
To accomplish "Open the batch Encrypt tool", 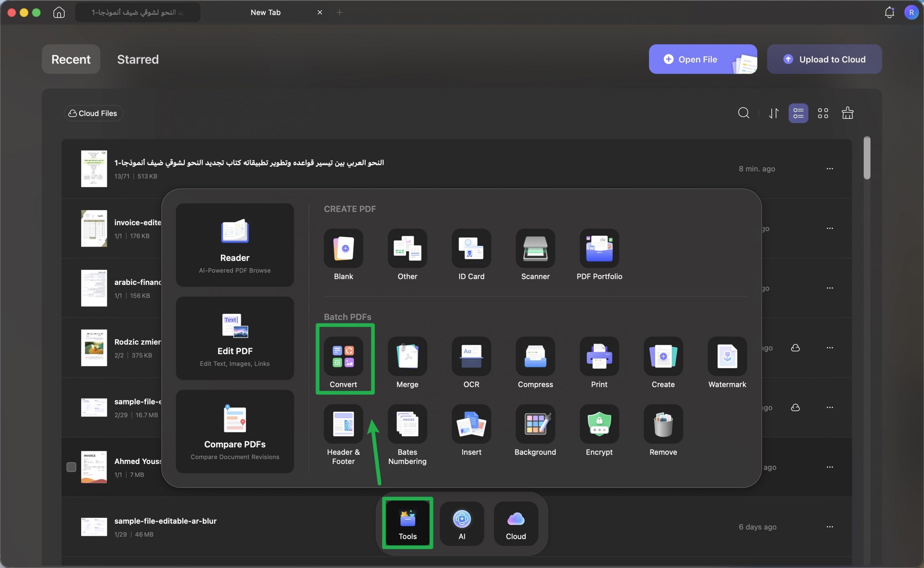I will (599, 430).
